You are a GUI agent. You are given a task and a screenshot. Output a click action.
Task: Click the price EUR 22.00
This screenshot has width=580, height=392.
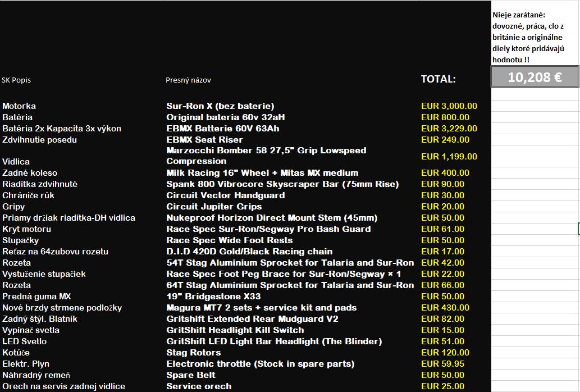(443, 274)
